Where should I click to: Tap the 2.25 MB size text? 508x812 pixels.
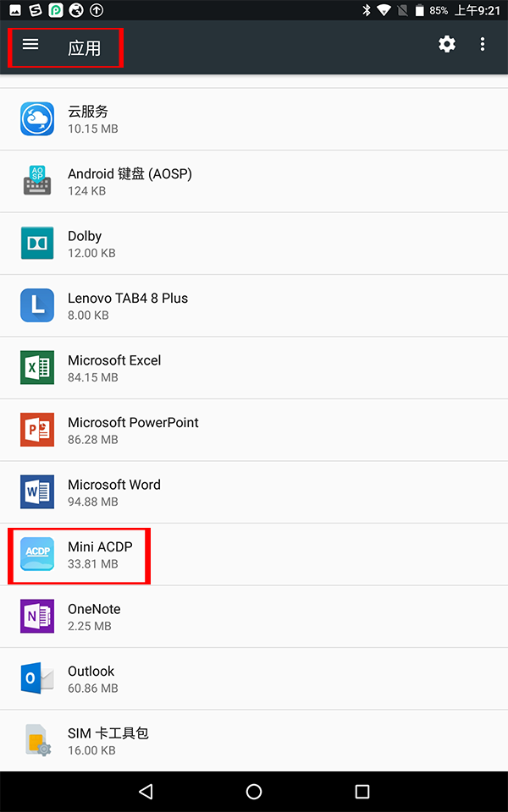coord(90,626)
